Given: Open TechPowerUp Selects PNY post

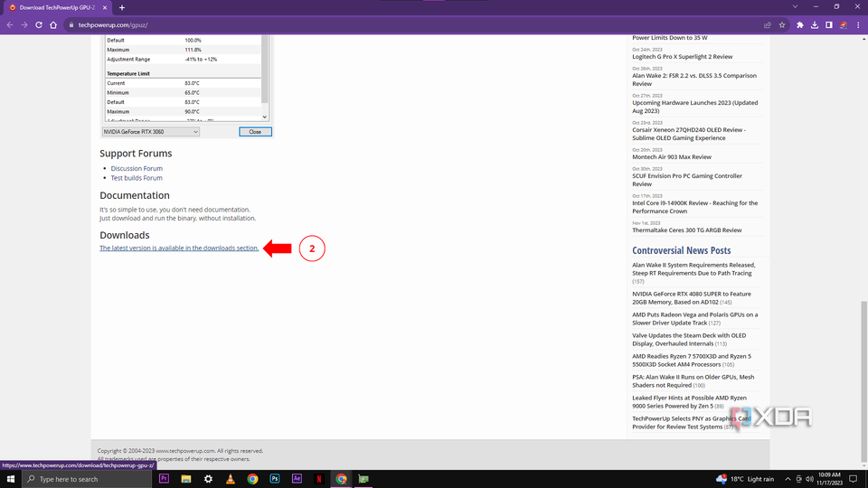Looking at the screenshot, I should [x=692, y=423].
